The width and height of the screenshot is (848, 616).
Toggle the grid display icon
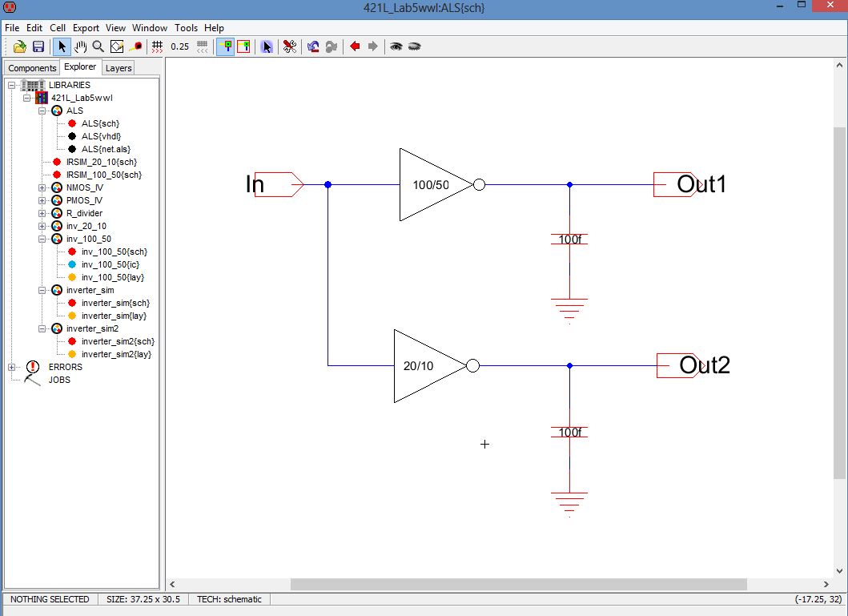click(x=157, y=46)
